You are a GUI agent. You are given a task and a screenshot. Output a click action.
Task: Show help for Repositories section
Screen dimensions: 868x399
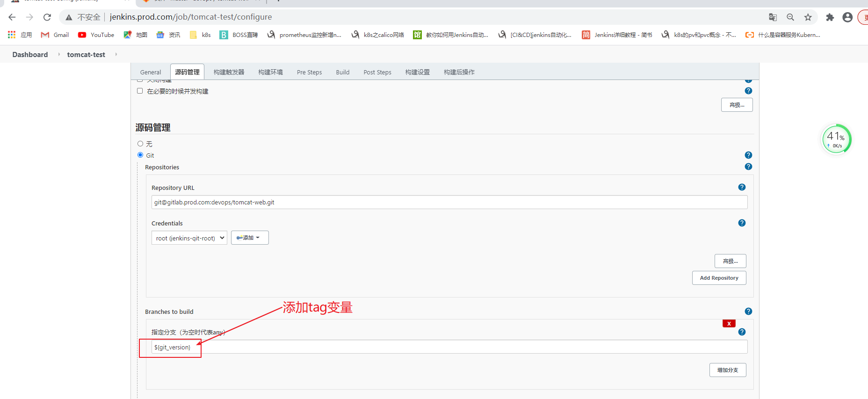748,167
